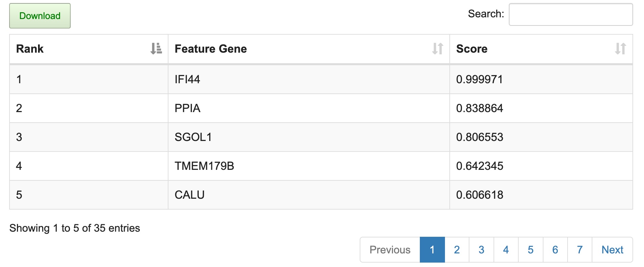Go to pagination page 3
Viewport: 644px width, 267px height.
click(x=481, y=250)
